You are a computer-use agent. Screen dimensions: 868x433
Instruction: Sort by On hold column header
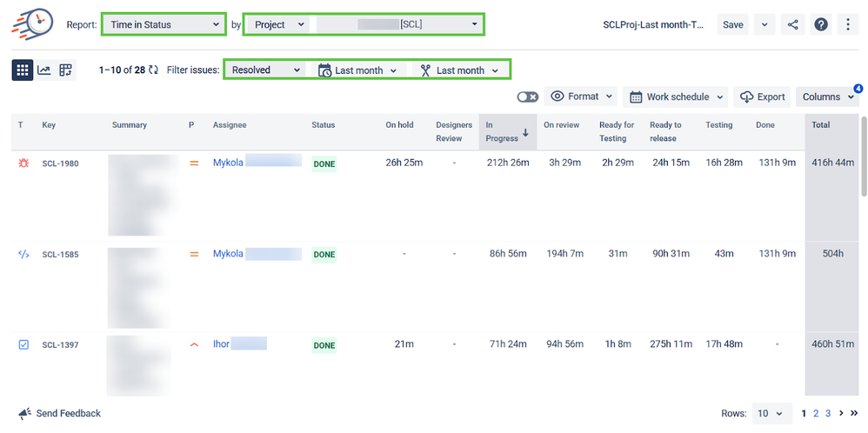pyautogui.click(x=399, y=125)
